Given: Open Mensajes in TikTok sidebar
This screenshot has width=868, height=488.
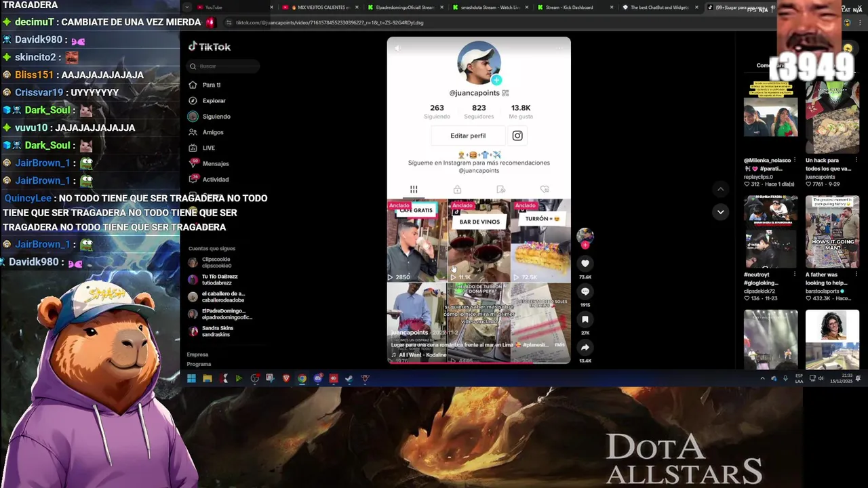Looking at the screenshot, I should [x=209, y=163].
